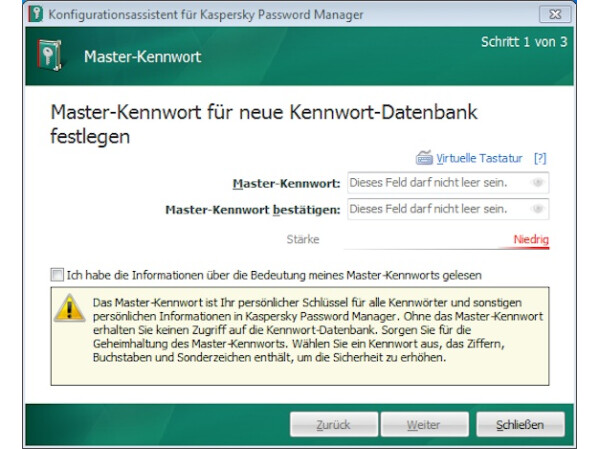Click the "Stärke" label
This screenshot has width=598, height=449.
coord(303,239)
